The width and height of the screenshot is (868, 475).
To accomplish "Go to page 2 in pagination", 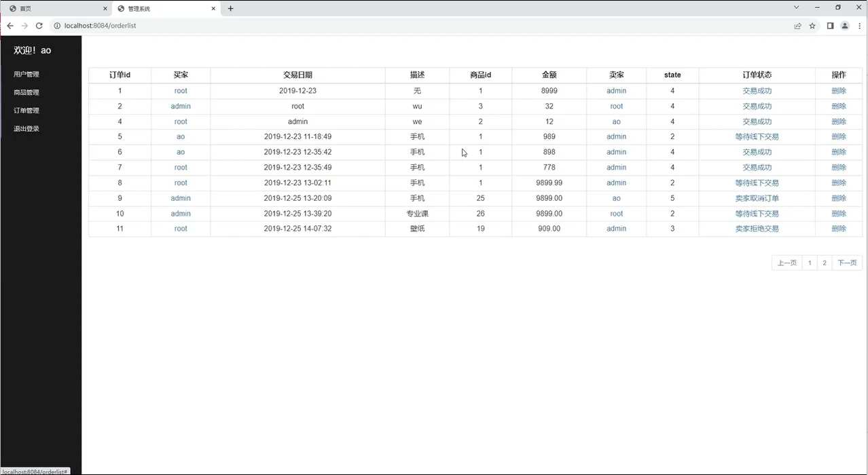I will coord(825,263).
